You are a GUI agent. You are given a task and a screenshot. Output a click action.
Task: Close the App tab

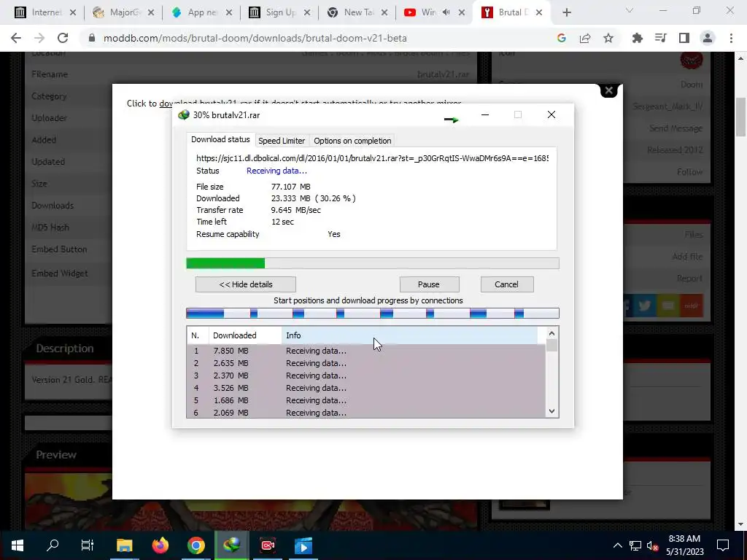[x=228, y=12]
